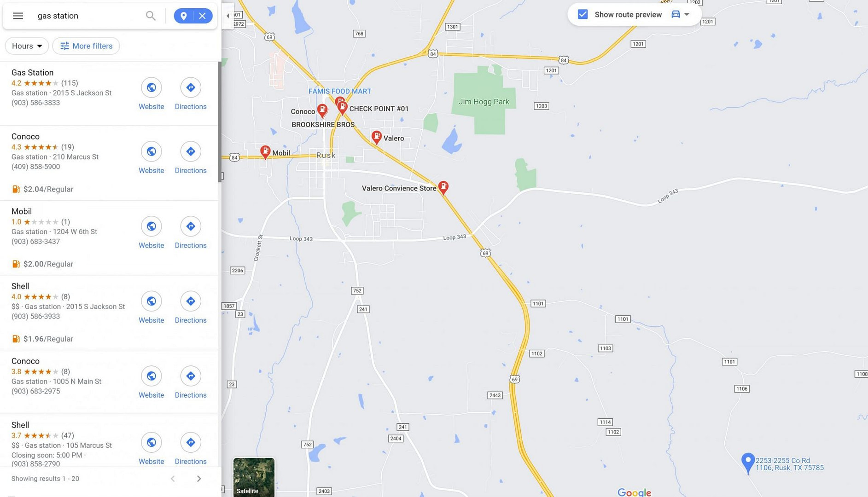The image size is (868, 497).
Task: Select the Mobil gas pin on map
Action: [265, 152]
